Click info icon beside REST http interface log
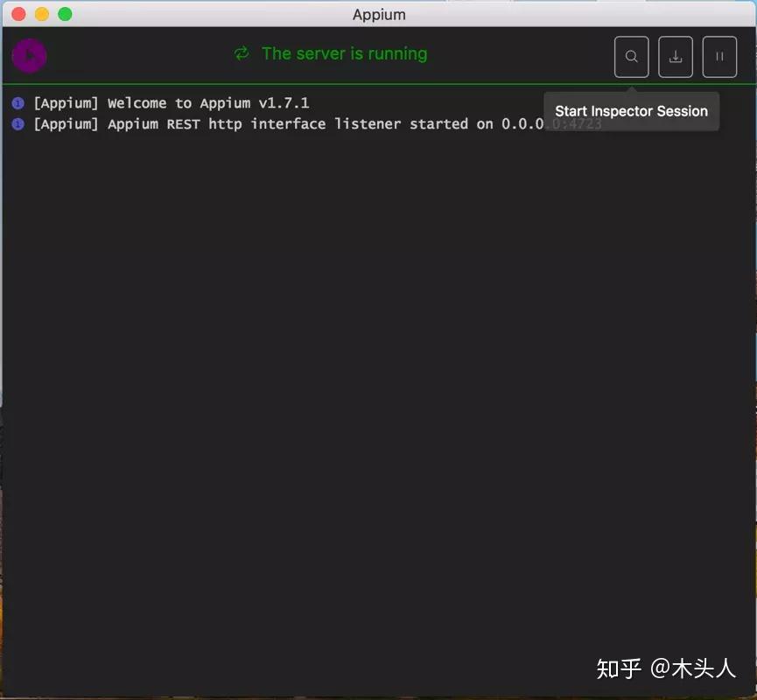The image size is (757, 700). 18,124
